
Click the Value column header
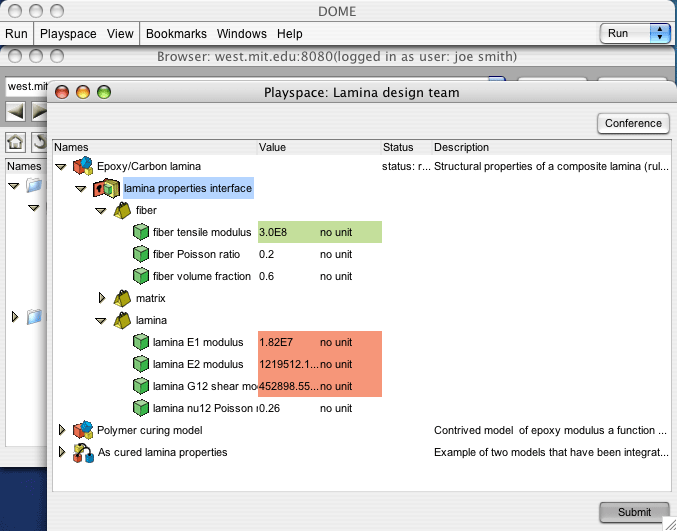(x=320, y=147)
